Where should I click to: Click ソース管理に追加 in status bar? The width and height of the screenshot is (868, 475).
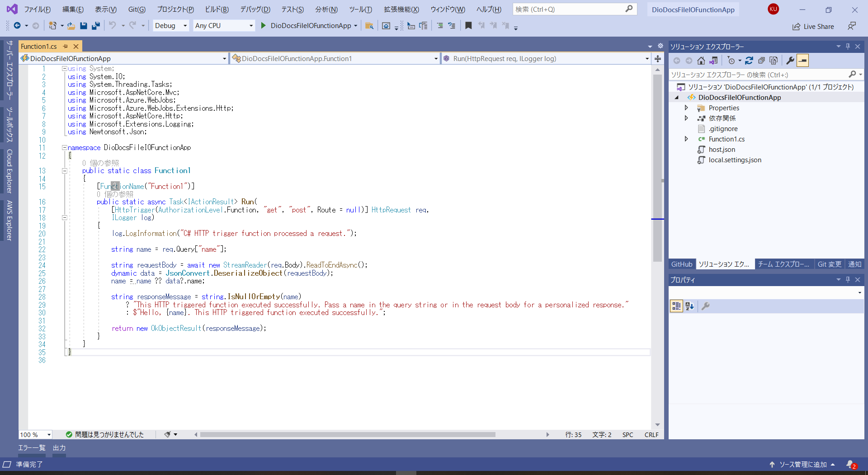[802, 465]
